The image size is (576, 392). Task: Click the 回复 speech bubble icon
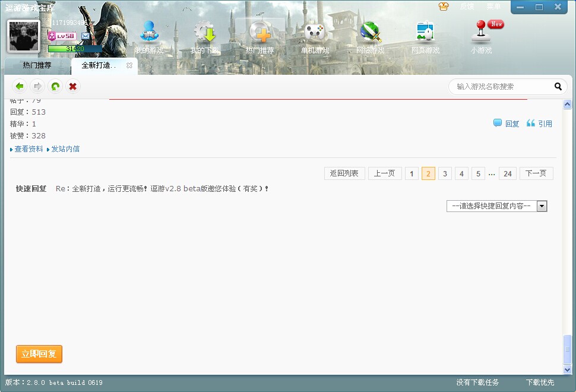point(498,123)
